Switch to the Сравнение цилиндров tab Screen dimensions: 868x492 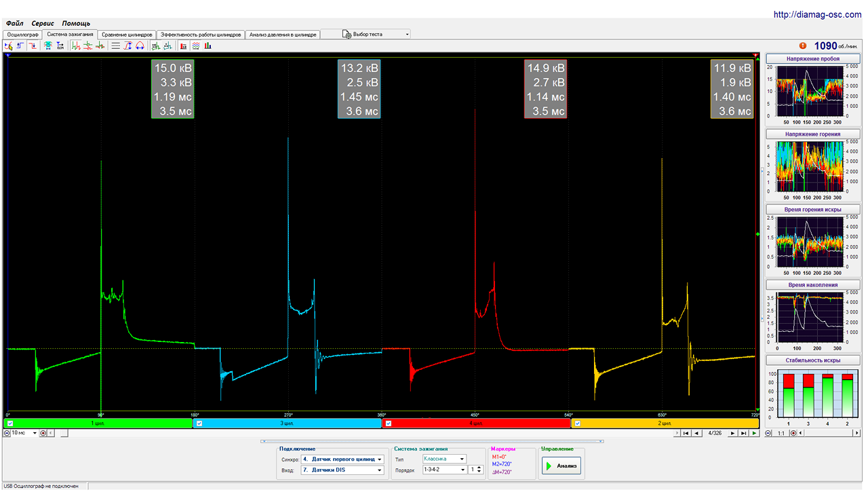127,34
